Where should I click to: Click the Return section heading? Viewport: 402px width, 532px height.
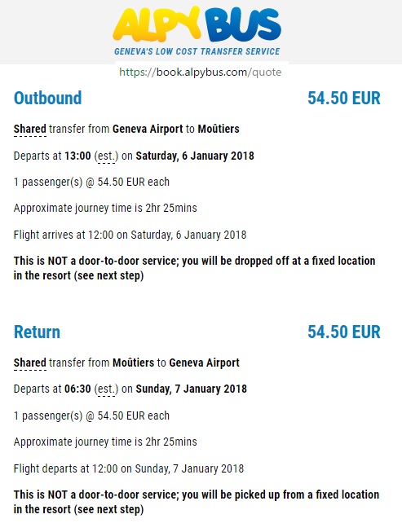37,332
